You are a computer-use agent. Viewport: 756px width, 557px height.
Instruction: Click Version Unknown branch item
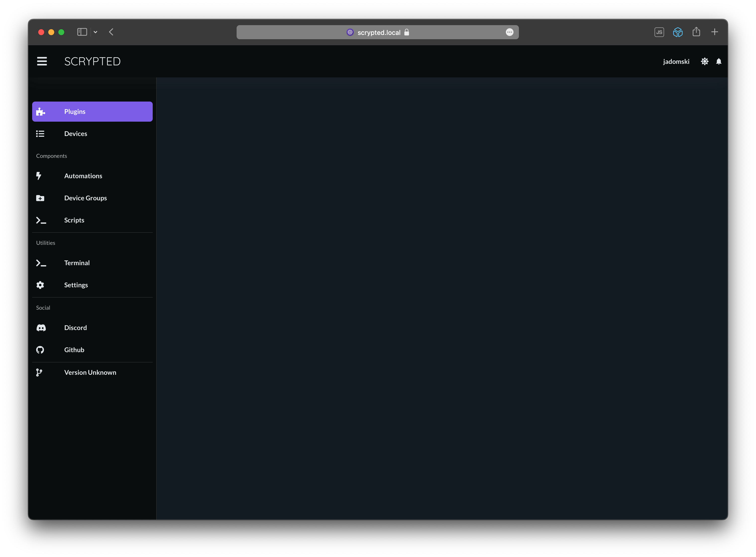pyautogui.click(x=90, y=373)
